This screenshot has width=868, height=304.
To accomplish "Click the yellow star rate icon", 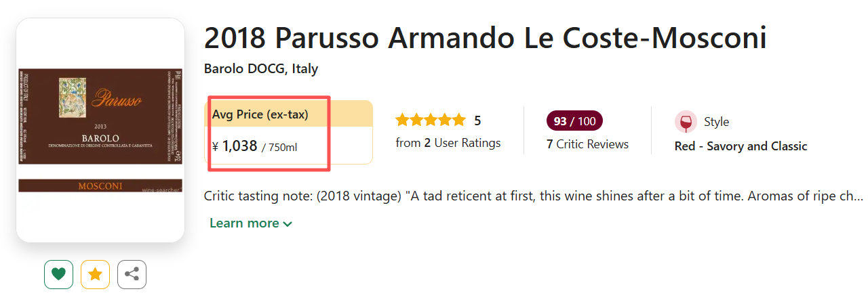I will click(x=95, y=274).
